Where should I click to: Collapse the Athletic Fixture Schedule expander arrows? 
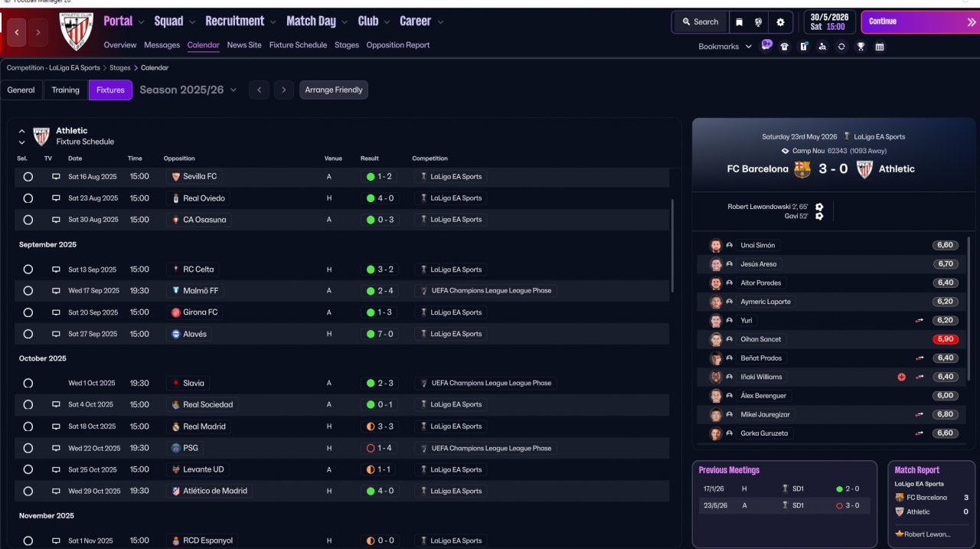click(21, 136)
